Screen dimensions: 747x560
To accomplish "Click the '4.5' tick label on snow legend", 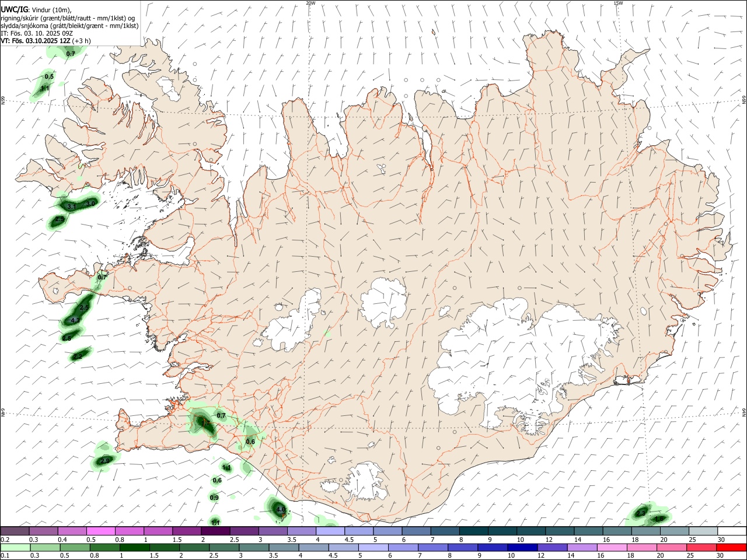I will 350,540.
